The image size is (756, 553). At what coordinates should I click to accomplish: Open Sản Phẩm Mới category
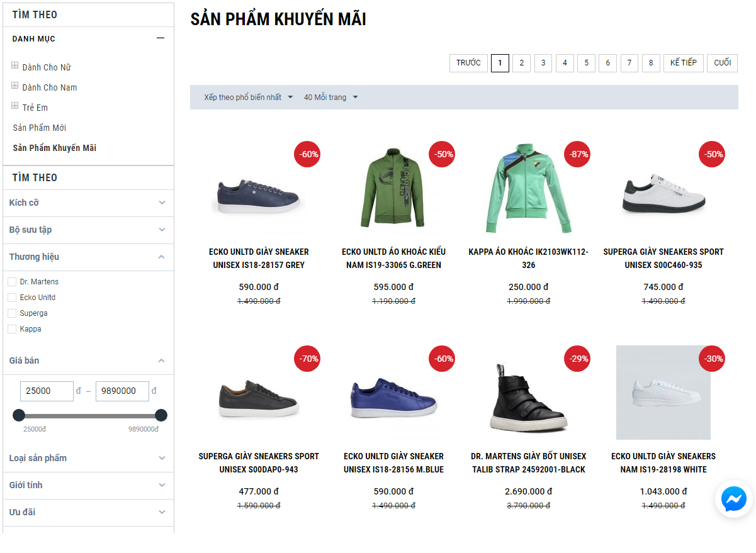tap(40, 128)
